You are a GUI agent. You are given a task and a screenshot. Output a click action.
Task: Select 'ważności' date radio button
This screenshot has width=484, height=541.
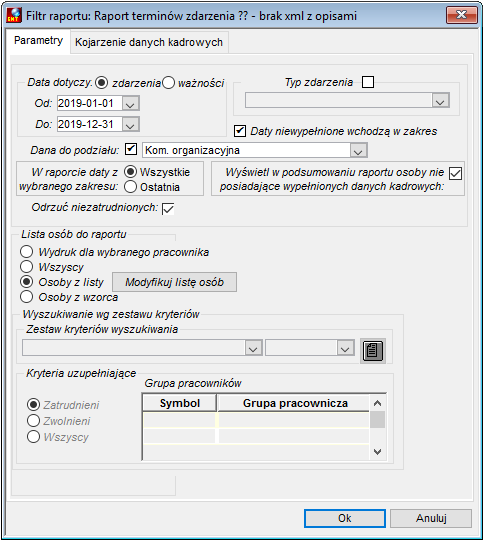tap(169, 83)
